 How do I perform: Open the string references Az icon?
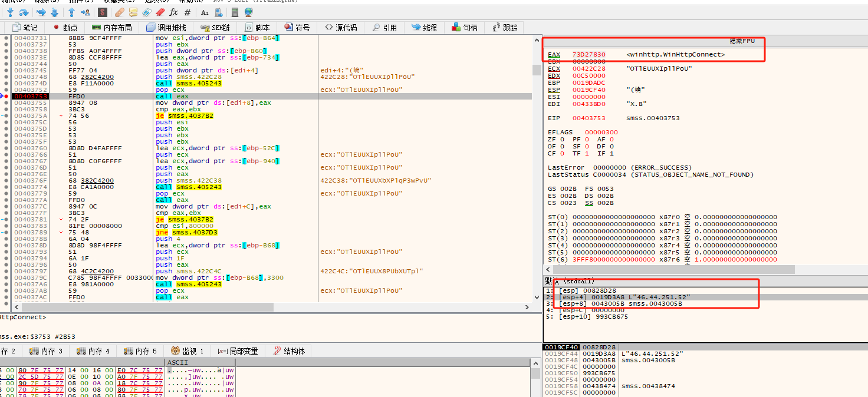[205, 12]
